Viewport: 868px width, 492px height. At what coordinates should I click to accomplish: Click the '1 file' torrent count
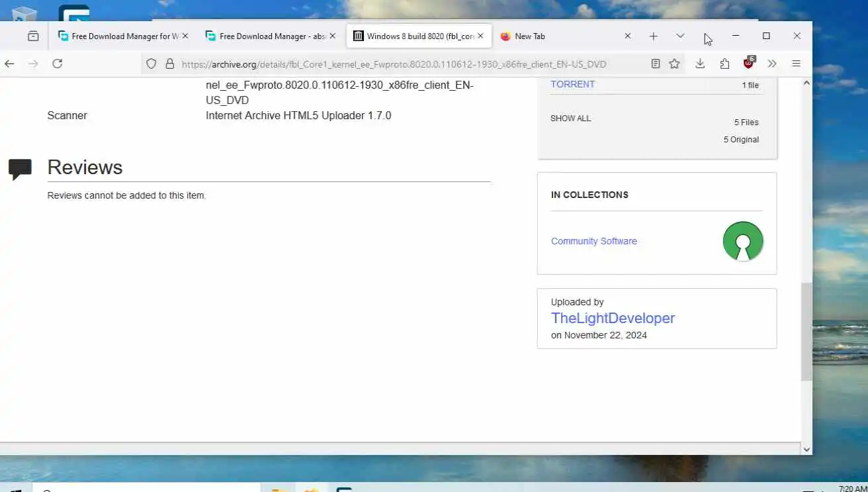[x=750, y=85]
